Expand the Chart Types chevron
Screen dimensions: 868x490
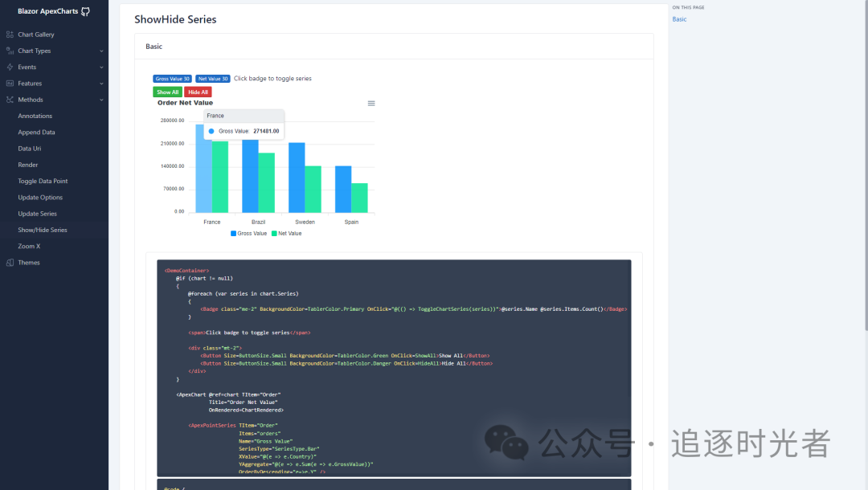point(101,51)
